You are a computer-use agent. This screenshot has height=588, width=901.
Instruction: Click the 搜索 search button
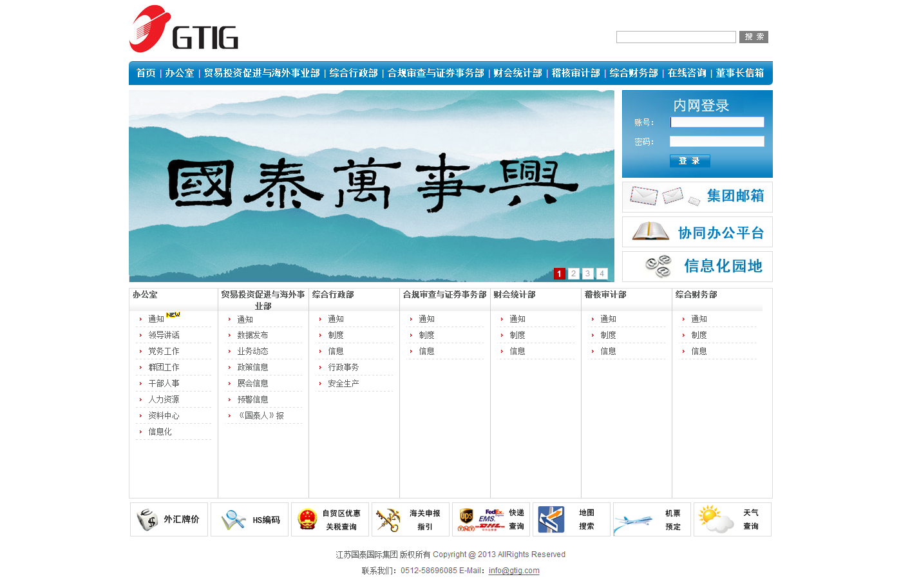(754, 37)
